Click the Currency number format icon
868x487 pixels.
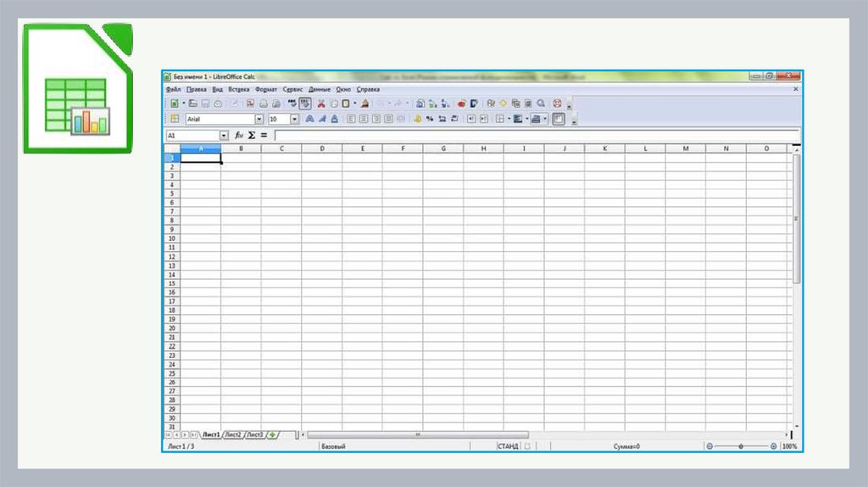(x=418, y=120)
